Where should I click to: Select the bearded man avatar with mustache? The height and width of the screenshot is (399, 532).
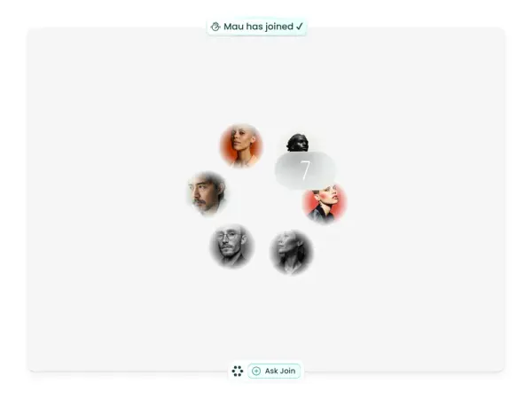207,193
